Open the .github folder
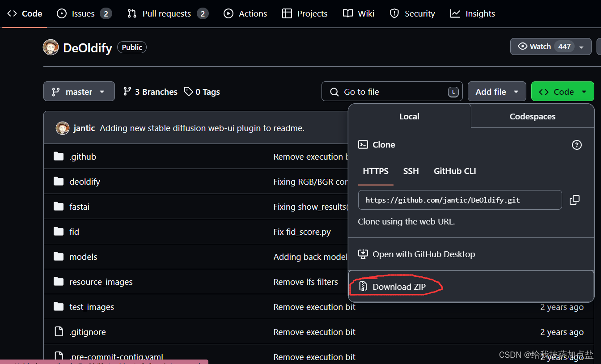This screenshot has width=601, height=364. [x=83, y=157]
